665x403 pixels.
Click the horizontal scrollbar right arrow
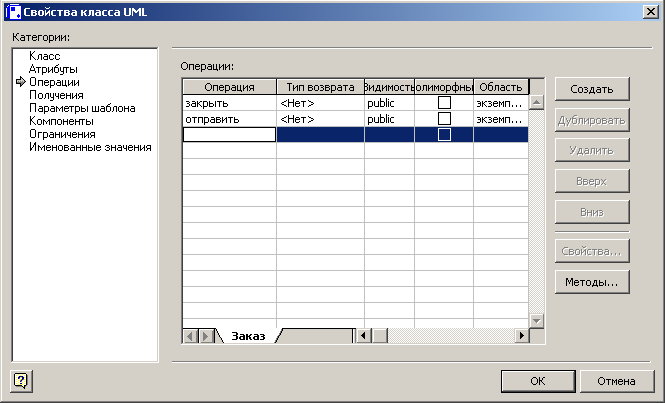[x=522, y=336]
